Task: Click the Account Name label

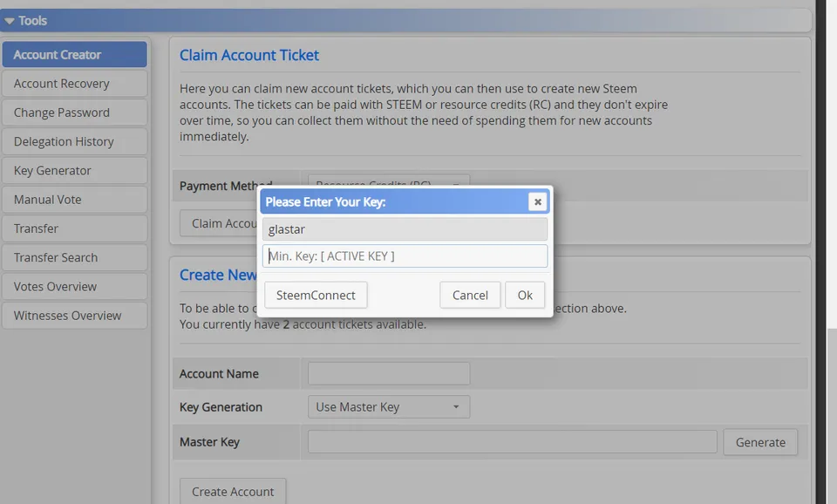Action: [x=219, y=374]
